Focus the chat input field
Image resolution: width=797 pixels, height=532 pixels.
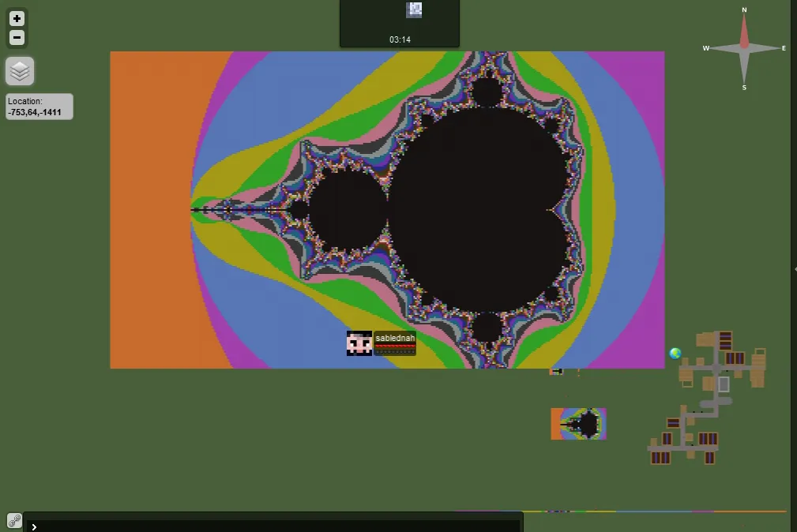click(274, 526)
